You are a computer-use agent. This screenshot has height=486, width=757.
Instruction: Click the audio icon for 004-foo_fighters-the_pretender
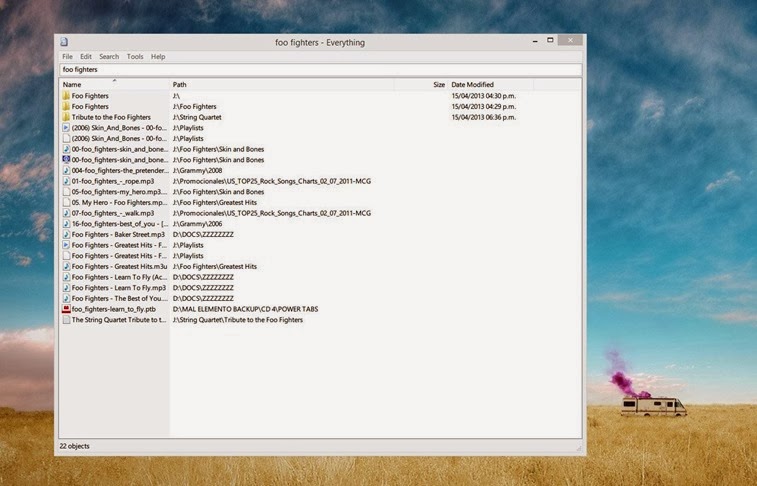(66, 170)
